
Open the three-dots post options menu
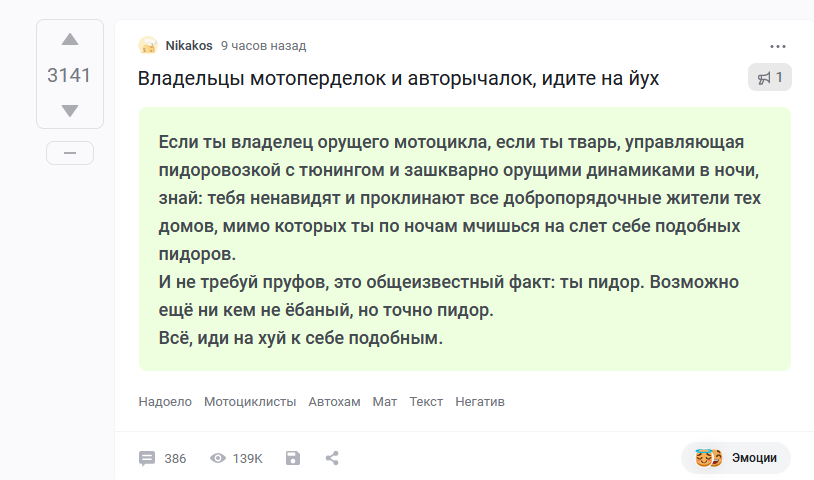coord(778,47)
